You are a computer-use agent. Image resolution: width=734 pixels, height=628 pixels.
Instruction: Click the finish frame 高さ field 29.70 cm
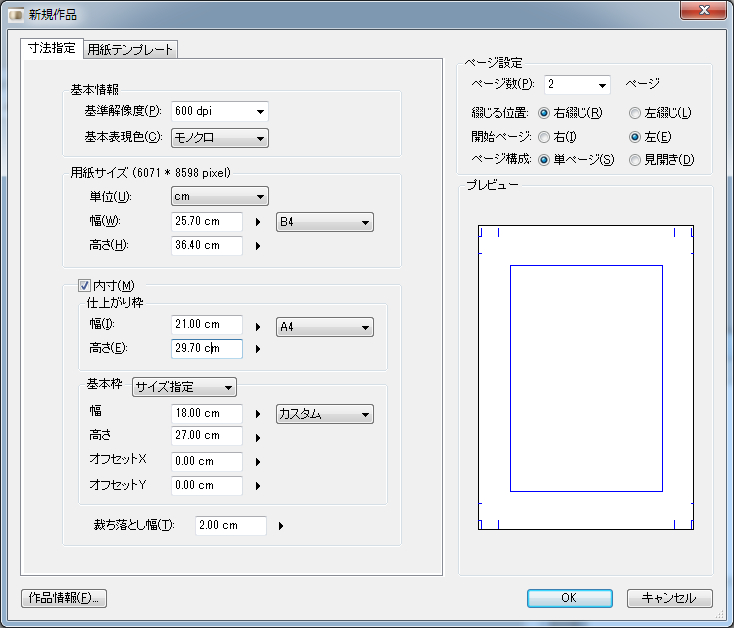207,349
